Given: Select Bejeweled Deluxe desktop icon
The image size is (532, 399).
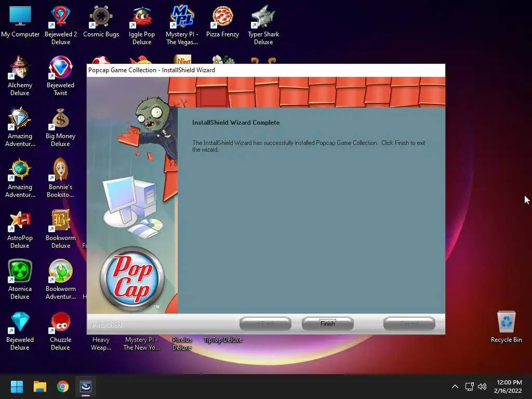Looking at the screenshot, I should (20, 331).
